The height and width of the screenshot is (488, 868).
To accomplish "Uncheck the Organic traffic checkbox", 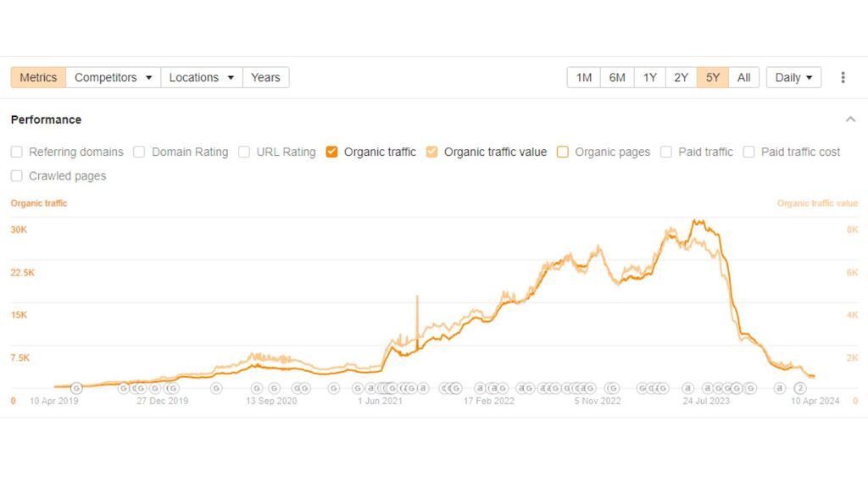I will (332, 152).
